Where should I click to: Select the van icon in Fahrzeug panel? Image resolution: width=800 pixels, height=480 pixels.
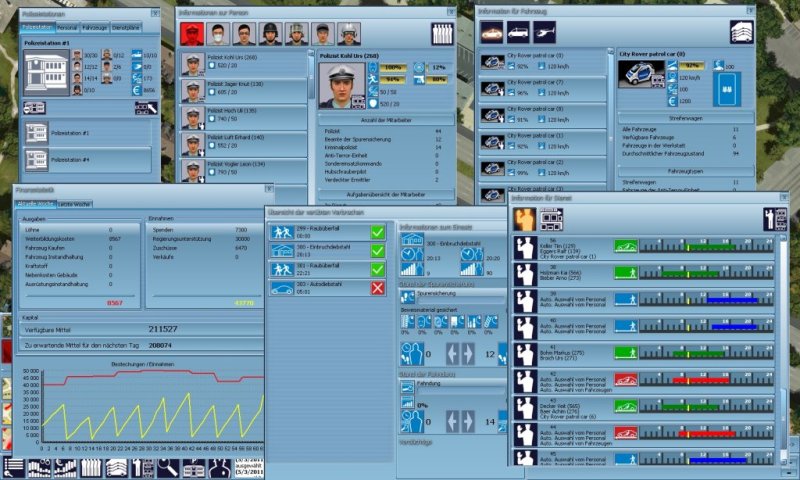coord(518,31)
